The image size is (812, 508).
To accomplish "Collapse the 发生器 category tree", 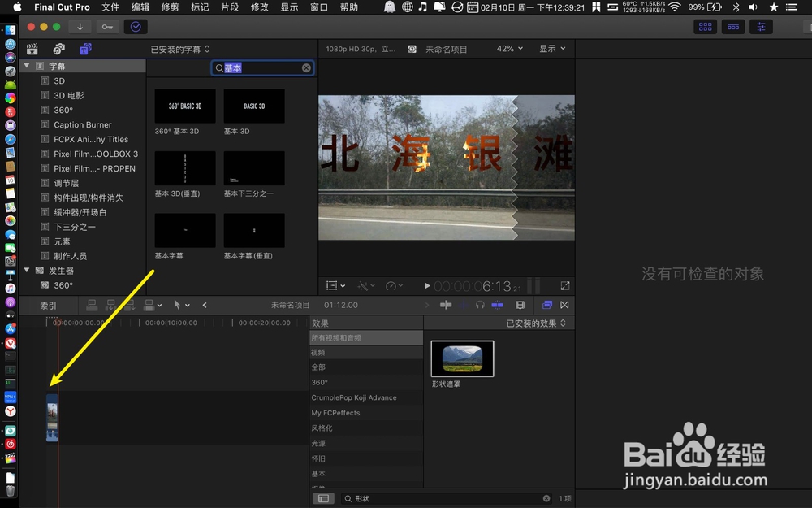I will (x=27, y=270).
